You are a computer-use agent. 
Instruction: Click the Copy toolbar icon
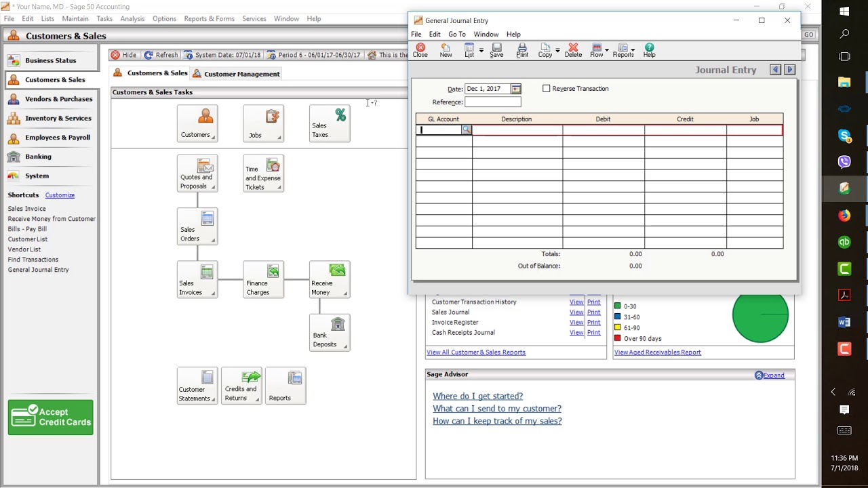point(545,50)
